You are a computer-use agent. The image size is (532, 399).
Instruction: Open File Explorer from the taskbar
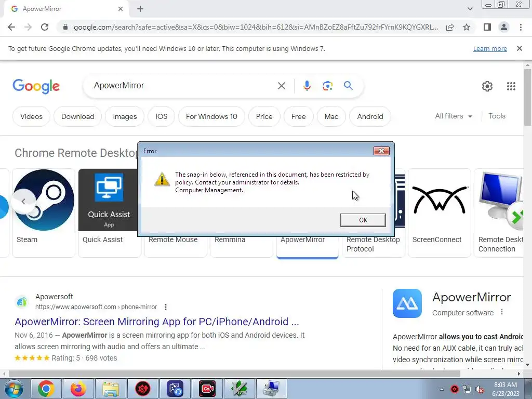111,389
